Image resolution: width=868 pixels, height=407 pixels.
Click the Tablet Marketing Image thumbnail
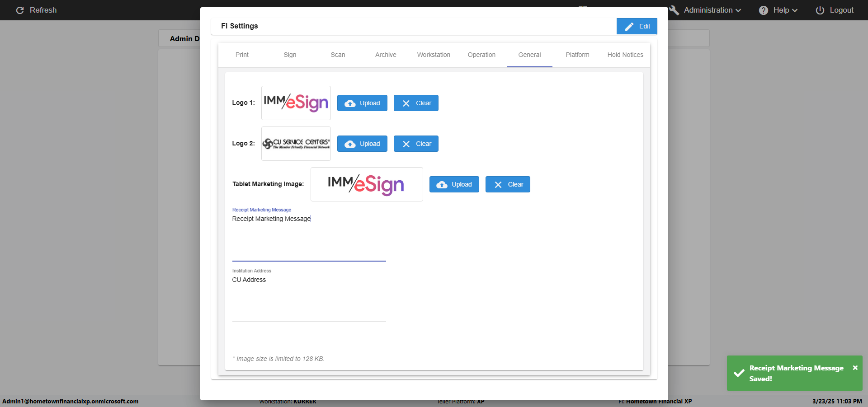[367, 184]
